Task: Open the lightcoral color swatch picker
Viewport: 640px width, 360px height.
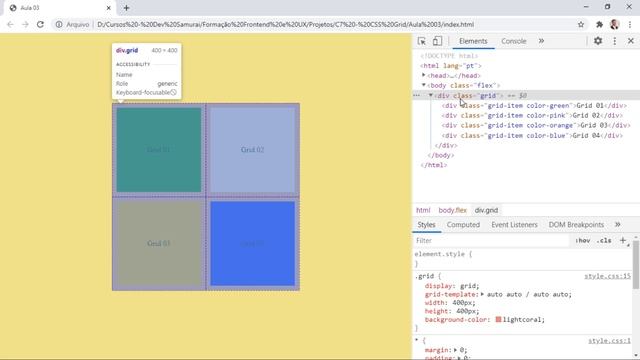Action: pos(498,320)
